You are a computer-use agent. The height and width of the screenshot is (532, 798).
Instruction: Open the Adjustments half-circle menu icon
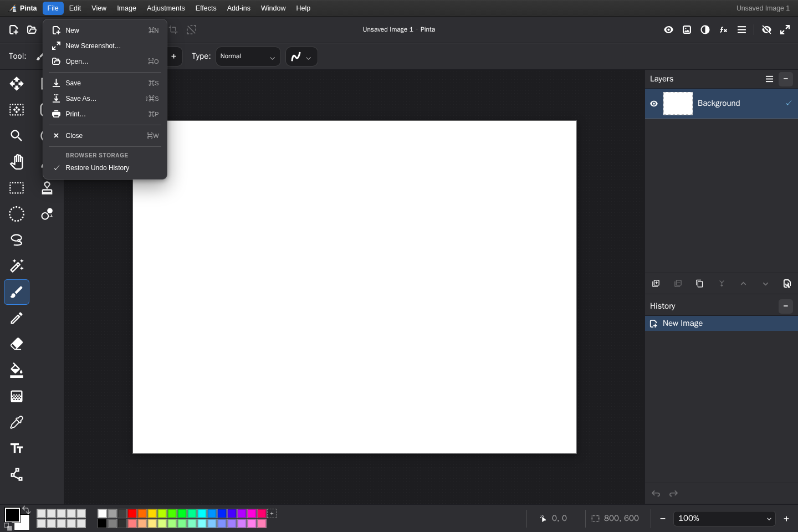705,30
